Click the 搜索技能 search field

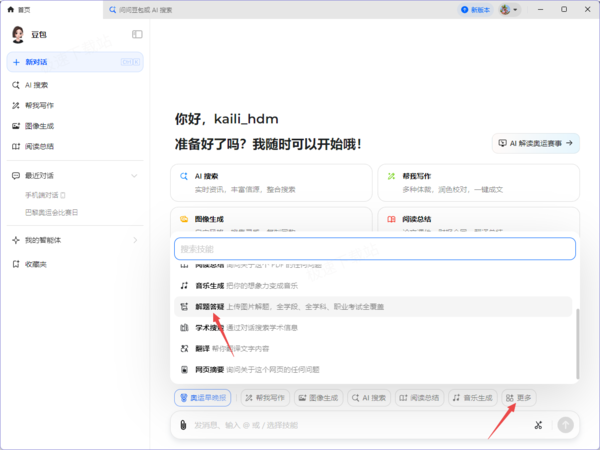[x=375, y=249]
